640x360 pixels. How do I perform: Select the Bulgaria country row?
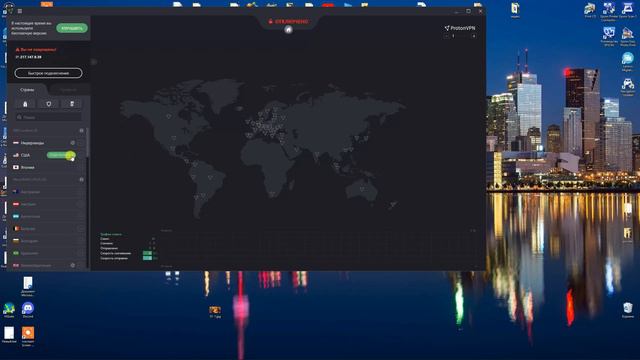point(47,241)
